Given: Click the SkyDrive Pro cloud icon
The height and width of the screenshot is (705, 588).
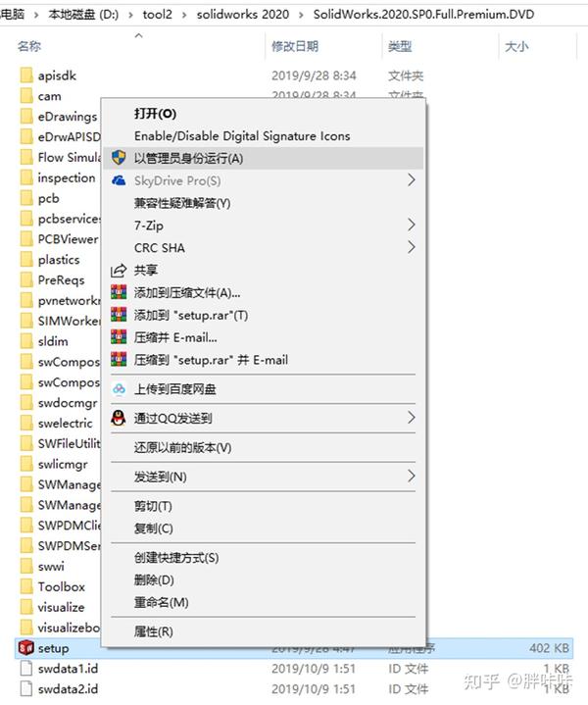Looking at the screenshot, I should tap(119, 180).
